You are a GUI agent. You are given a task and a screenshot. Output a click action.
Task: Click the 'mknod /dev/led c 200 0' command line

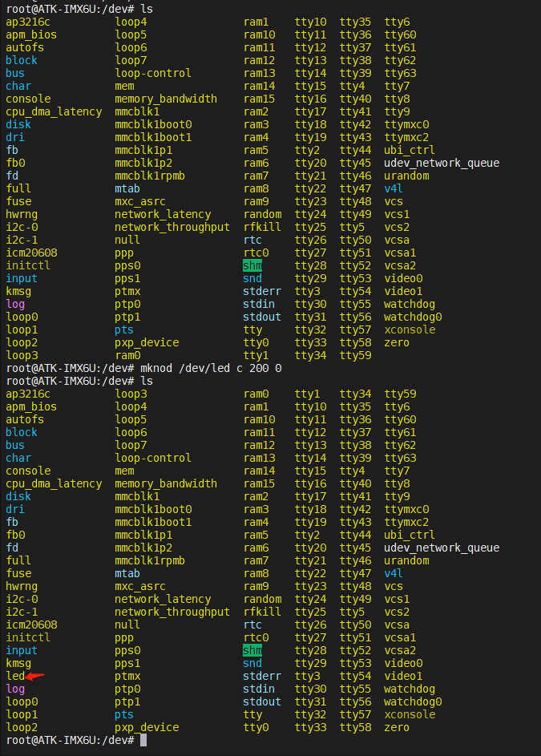211,368
